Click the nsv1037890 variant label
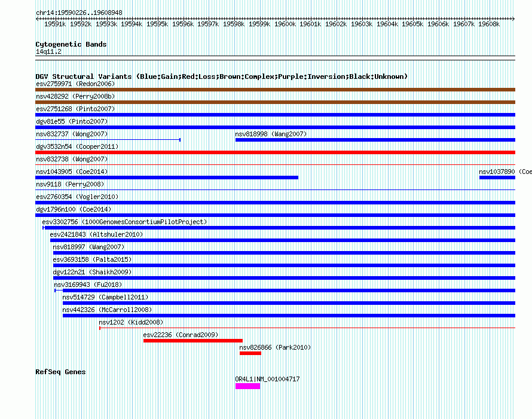This screenshot has width=532, height=419. tap(505, 172)
